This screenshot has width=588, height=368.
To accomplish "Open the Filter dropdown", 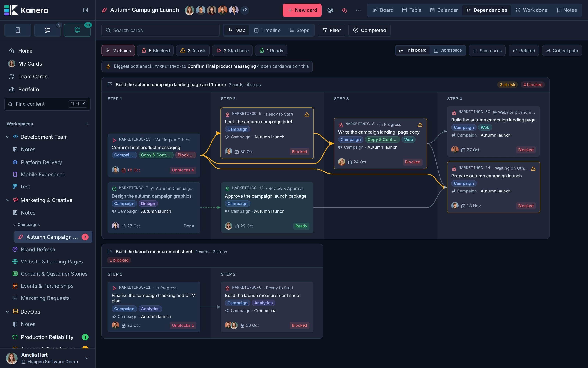I will [331, 30].
